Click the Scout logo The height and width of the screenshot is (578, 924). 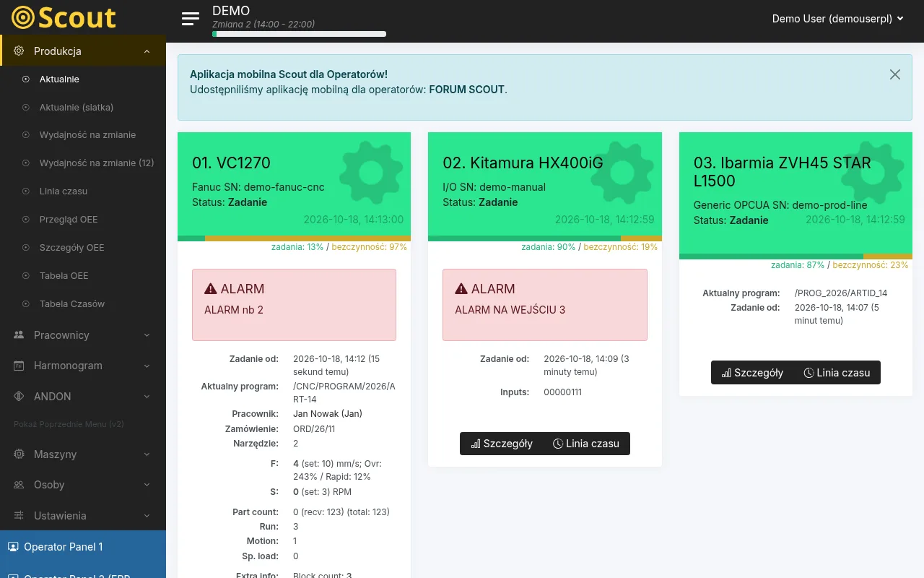pyautogui.click(x=64, y=17)
